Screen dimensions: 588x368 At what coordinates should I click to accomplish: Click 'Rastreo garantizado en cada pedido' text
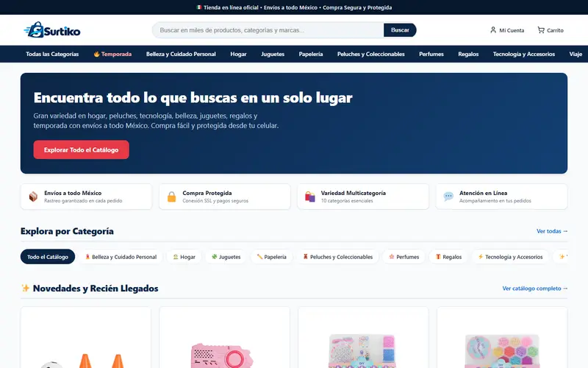pyautogui.click(x=83, y=201)
